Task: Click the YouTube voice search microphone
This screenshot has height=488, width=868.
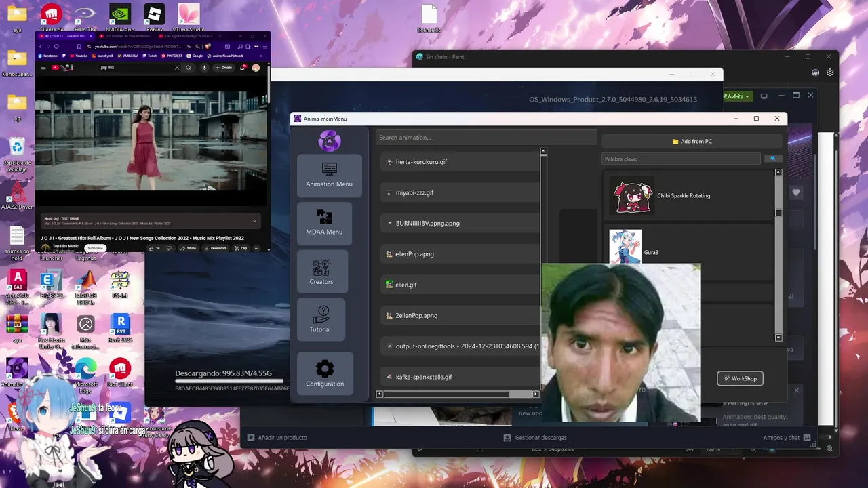Action: pos(204,68)
